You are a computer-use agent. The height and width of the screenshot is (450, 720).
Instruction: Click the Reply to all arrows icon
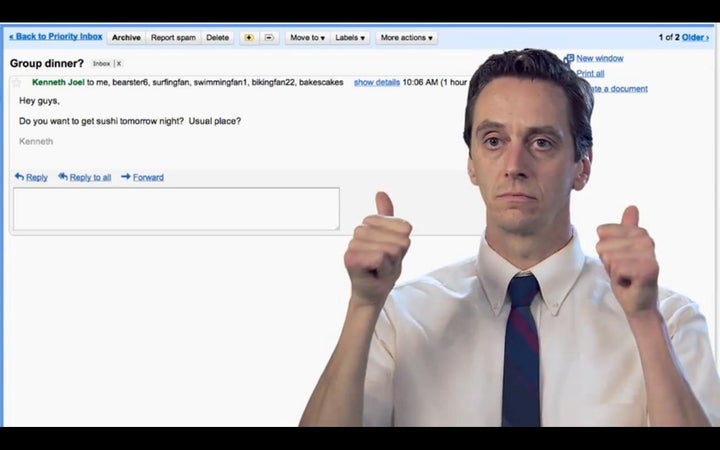[x=63, y=176]
